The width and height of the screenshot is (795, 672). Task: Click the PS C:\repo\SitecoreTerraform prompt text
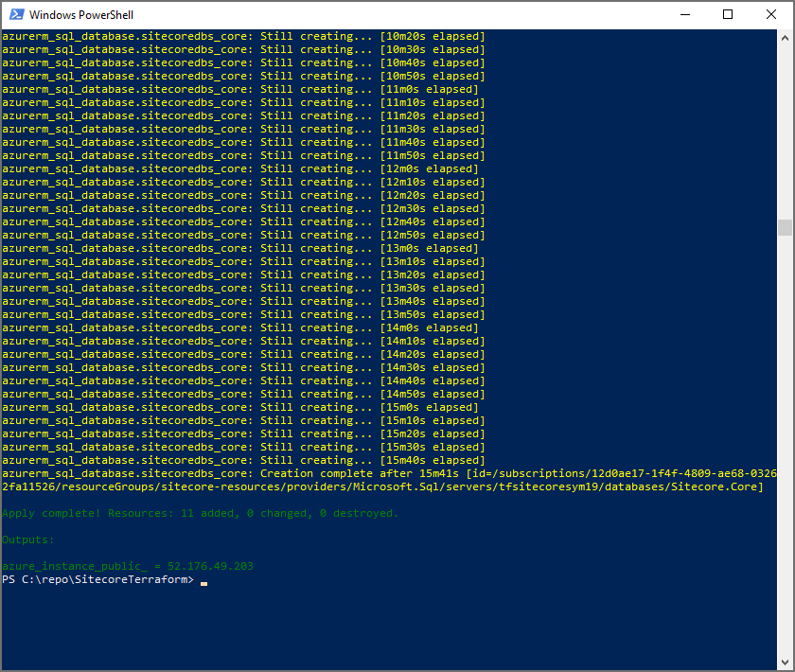tap(97, 579)
